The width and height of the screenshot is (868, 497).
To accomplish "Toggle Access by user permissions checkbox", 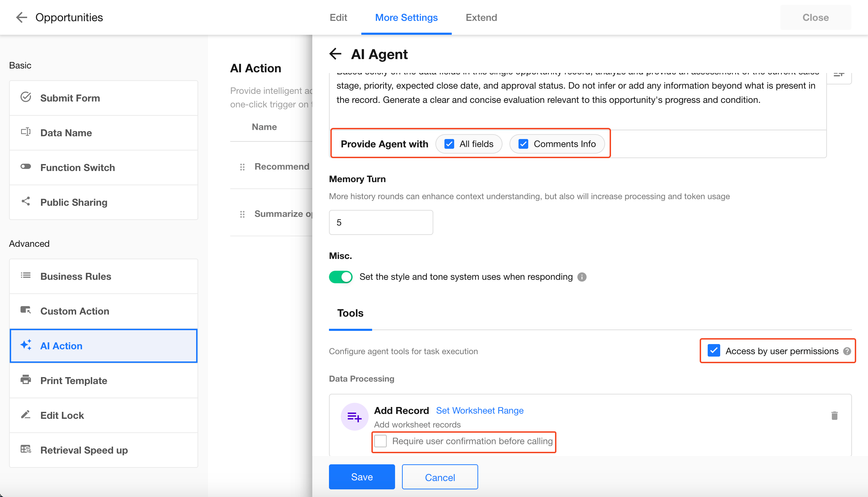I will (x=714, y=351).
